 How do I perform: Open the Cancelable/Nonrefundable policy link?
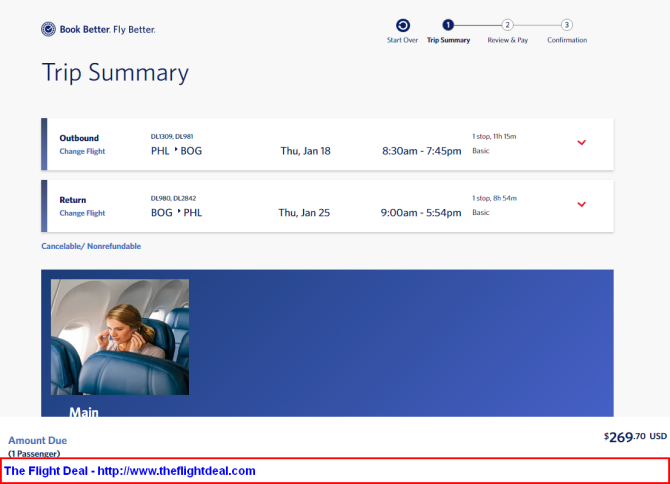(91, 246)
